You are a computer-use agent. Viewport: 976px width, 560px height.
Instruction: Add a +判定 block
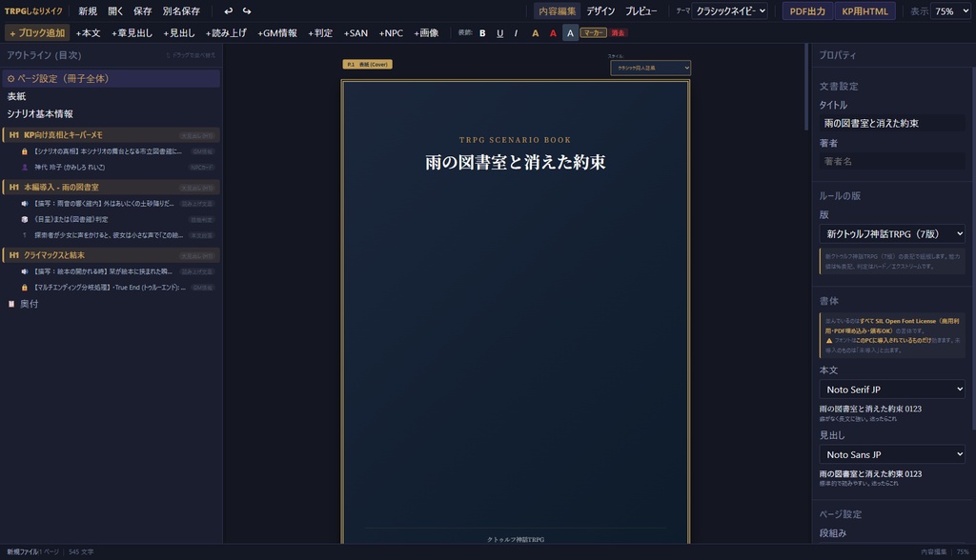pos(320,33)
